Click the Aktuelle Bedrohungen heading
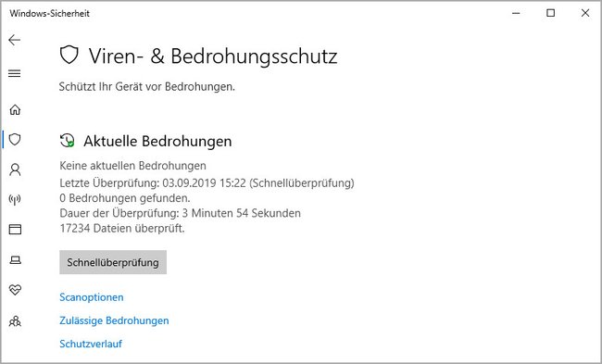This screenshot has width=602, height=364. click(x=157, y=142)
